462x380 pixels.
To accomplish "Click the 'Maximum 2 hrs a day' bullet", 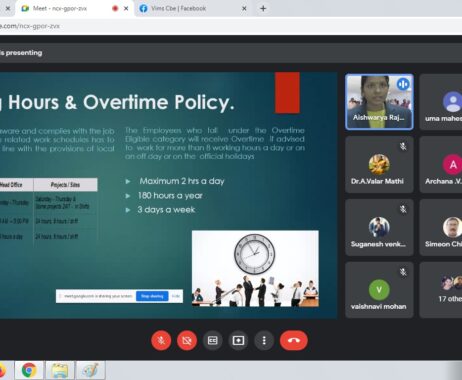I will (x=182, y=181).
